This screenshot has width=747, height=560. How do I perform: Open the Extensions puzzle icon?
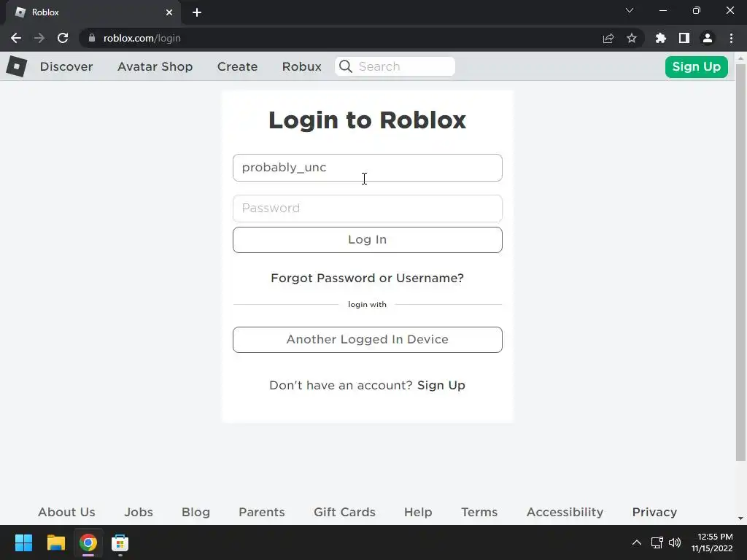pos(661,38)
